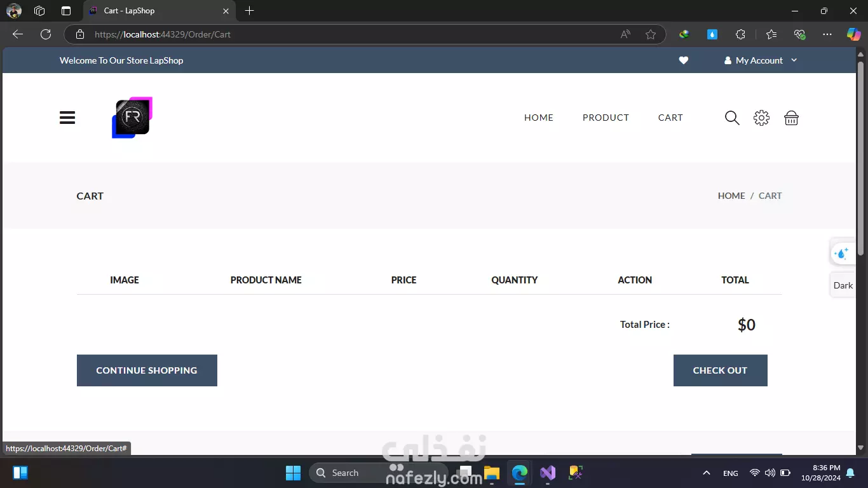The image size is (868, 488).
Task: Open network Wi-Fi tray icon
Action: coord(755,473)
